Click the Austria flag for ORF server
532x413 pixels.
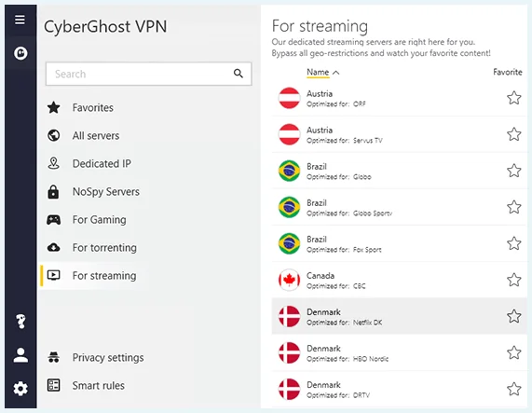[289, 98]
